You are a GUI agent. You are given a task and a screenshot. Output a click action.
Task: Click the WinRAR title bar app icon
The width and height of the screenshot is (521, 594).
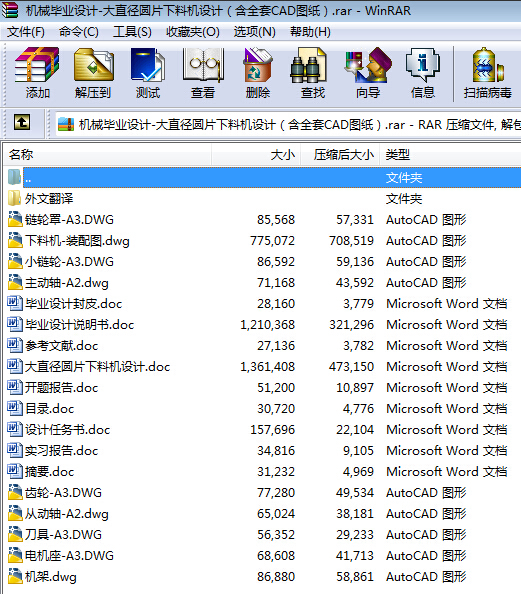[9, 10]
